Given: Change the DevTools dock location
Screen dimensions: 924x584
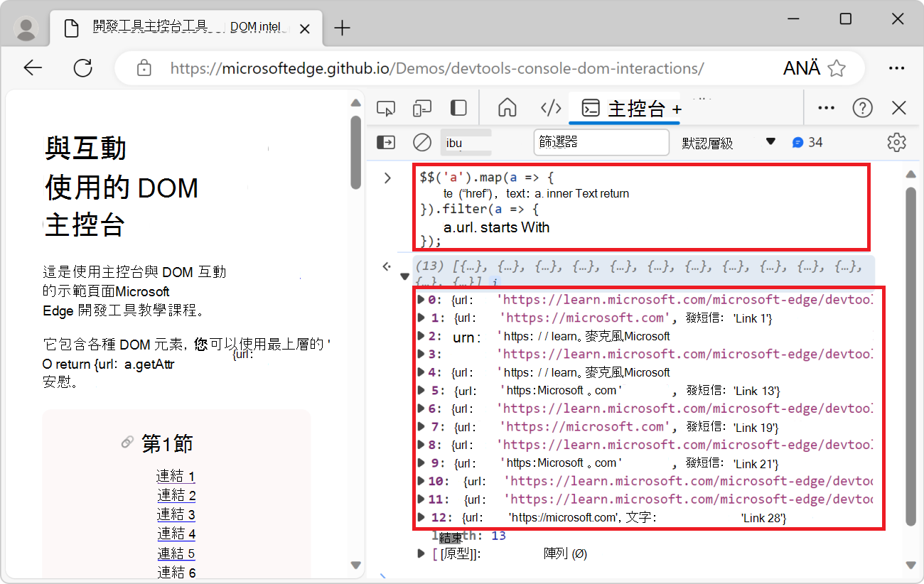Looking at the screenshot, I should click(458, 107).
